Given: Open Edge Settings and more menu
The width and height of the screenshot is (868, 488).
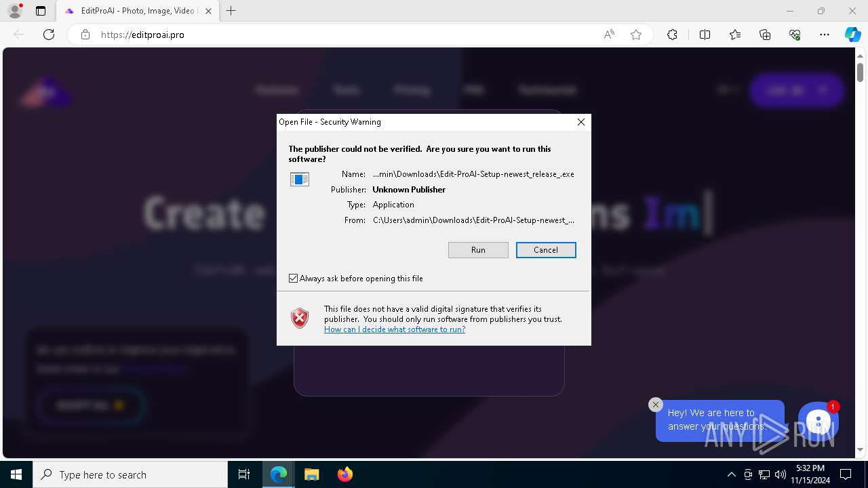Looking at the screenshot, I should tap(825, 35).
